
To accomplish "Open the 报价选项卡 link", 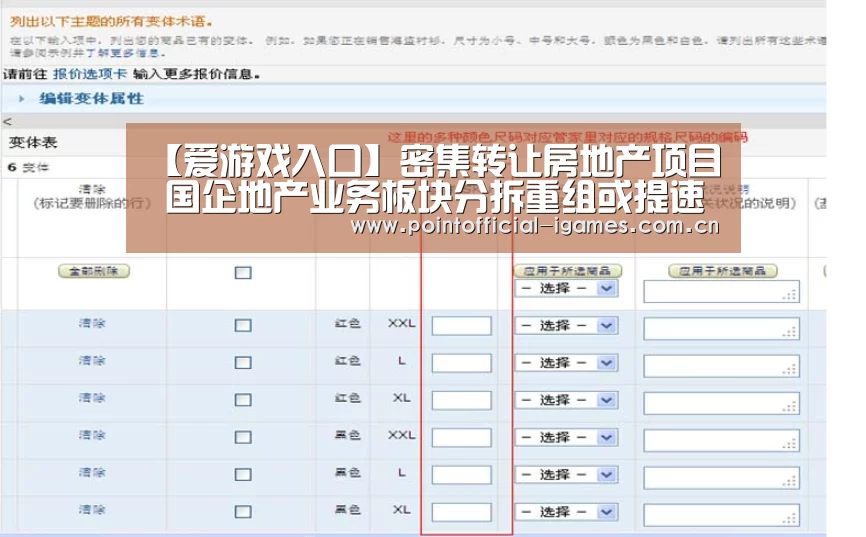I will (x=89, y=74).
